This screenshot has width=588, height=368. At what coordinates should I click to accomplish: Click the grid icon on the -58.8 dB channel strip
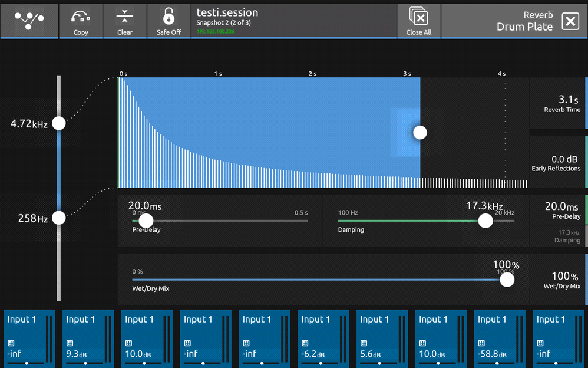click(481, 343)
